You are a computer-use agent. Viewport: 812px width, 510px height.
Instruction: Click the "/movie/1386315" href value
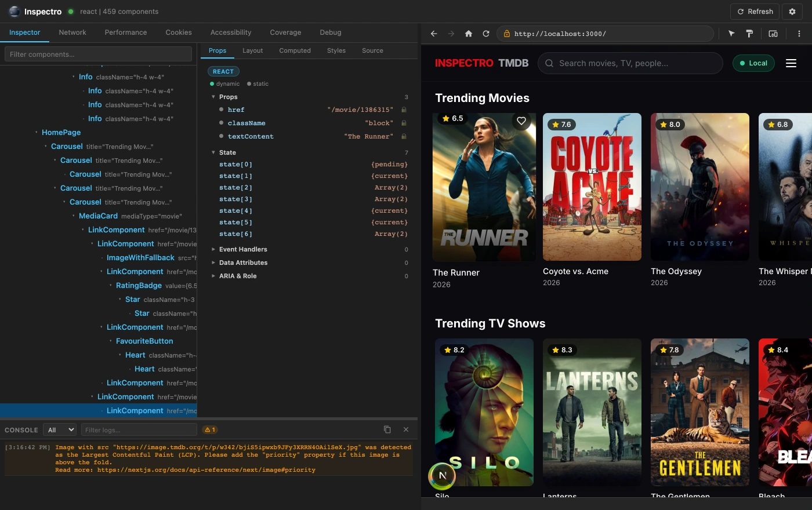coord(360,110)
